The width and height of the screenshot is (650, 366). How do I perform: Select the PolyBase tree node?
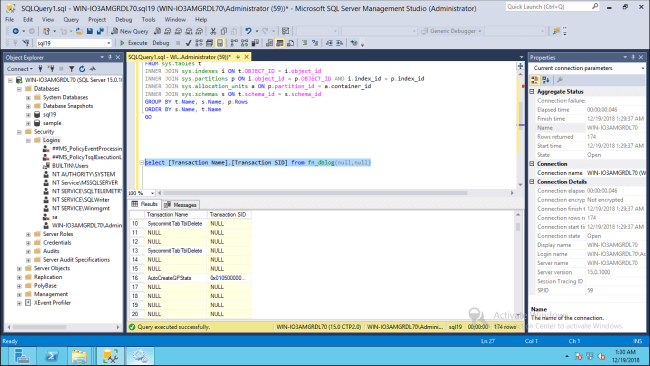45,286
